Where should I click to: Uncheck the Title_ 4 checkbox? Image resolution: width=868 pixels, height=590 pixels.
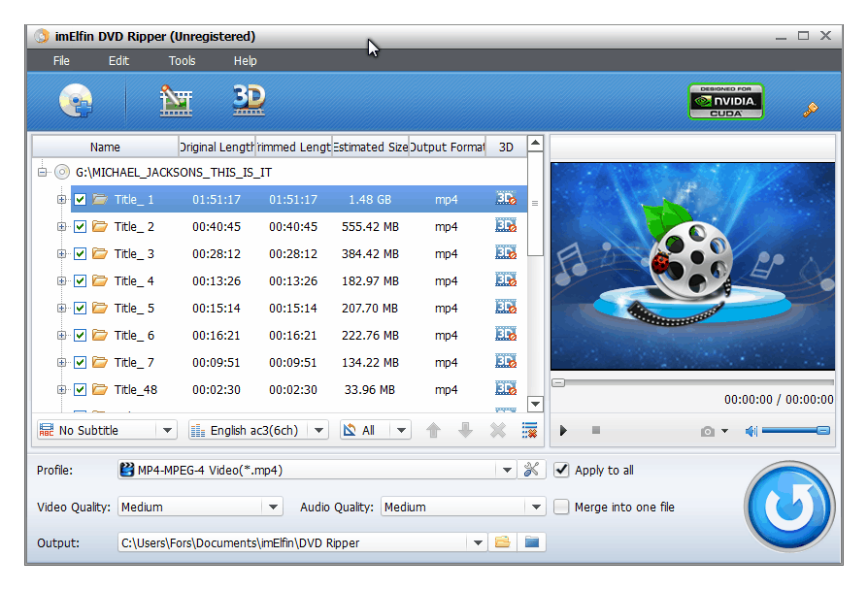(x=81, y=280)
